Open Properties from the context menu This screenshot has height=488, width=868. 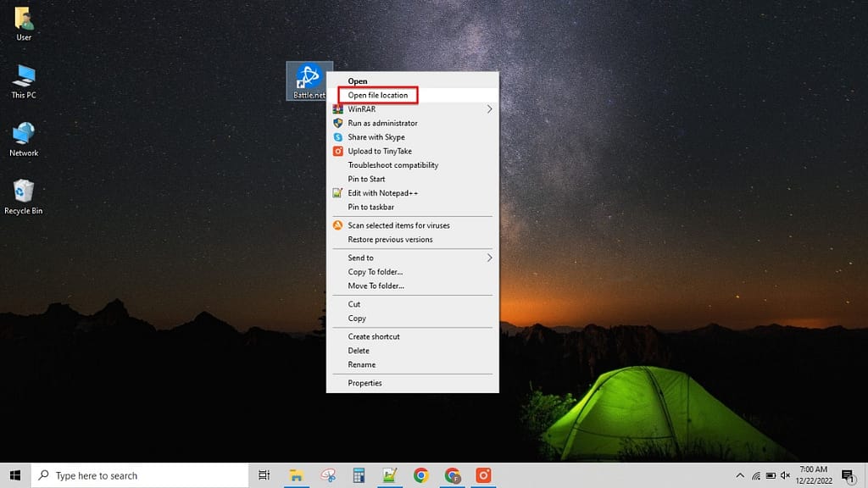tap(413, 383)
